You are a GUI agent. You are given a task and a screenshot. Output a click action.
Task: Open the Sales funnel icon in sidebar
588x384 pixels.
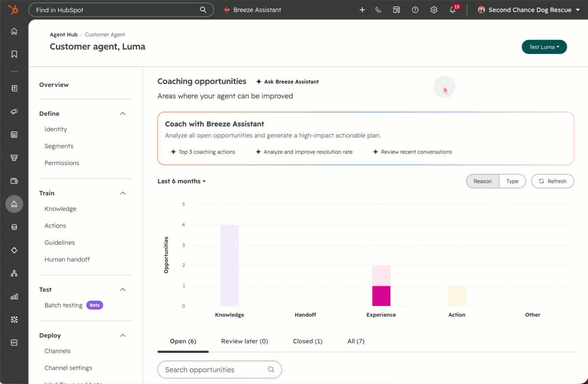coord(14,158)
